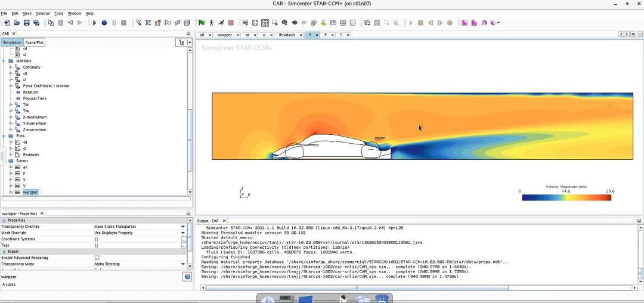Select the Z-momentum monitor in tree
The image size is (644, 303).
[35, 130]
